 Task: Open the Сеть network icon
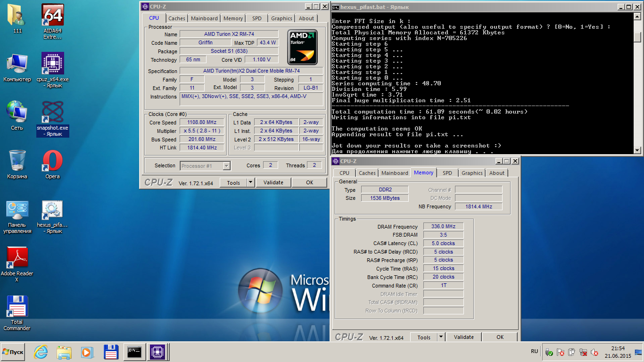coord(17,115)
